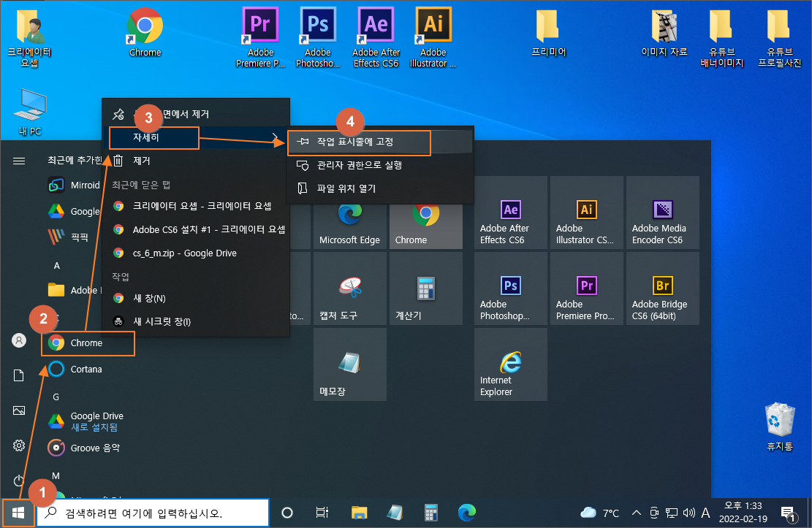Open the 이미지 자료 desktop folder
Image resolution: width=812 pixels, height=528 pixels.
[664, 32]
